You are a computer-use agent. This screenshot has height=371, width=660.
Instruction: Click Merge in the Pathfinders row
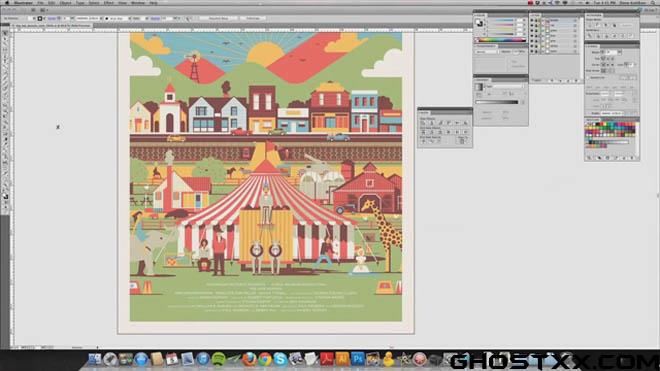(x=606, y=36)
